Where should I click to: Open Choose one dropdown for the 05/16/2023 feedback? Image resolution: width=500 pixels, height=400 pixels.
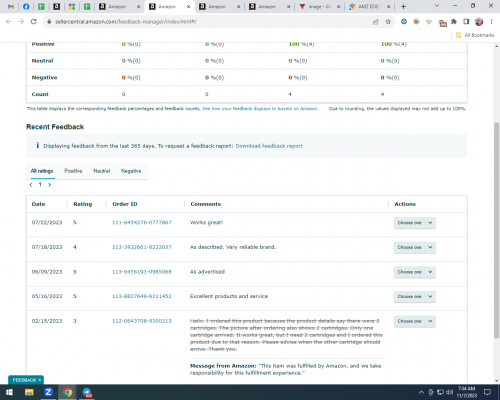(x=415, y=296)
